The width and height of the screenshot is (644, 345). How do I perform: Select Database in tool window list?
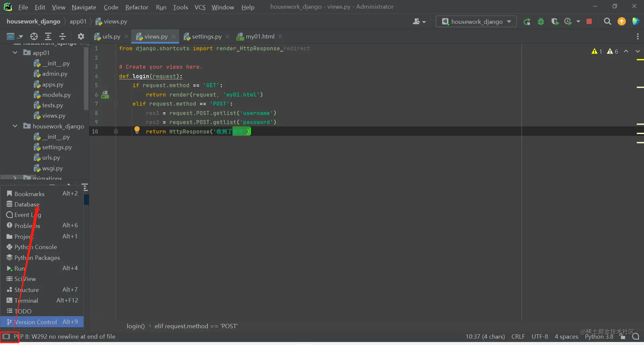(x=42, y=204)
